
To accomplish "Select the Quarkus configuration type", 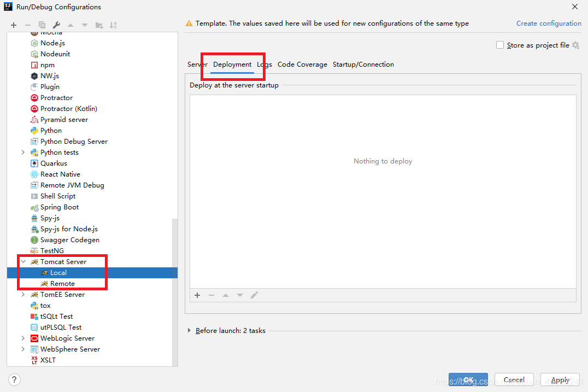I will [54, 163].
